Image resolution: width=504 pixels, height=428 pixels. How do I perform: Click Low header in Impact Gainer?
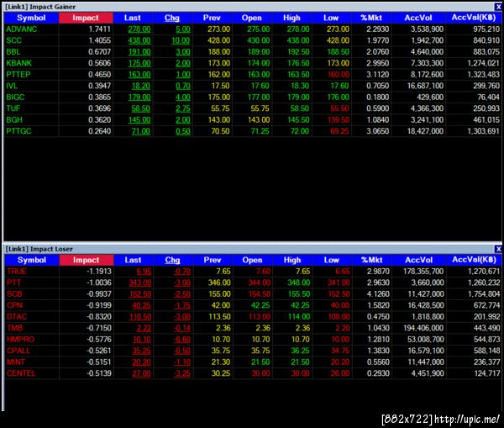[332, 18]
